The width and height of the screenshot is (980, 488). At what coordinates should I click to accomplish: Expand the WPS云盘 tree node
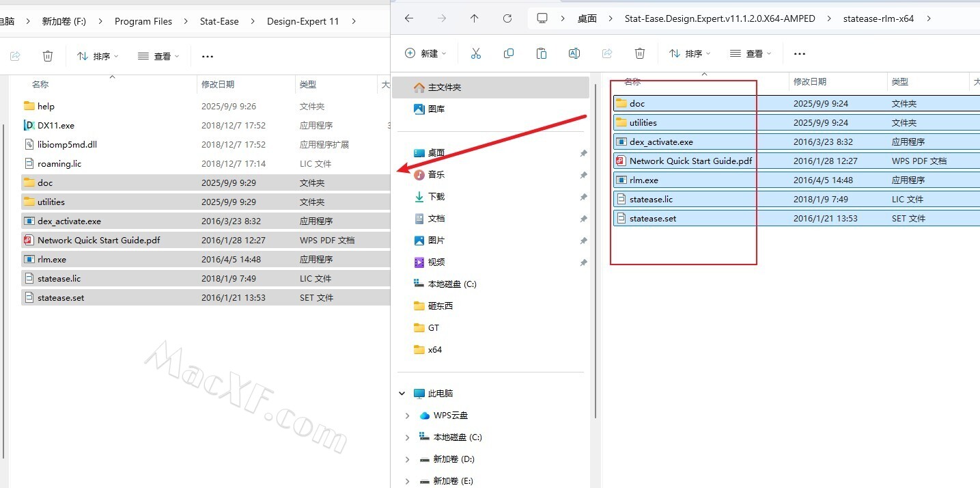(x=408, y=416)
